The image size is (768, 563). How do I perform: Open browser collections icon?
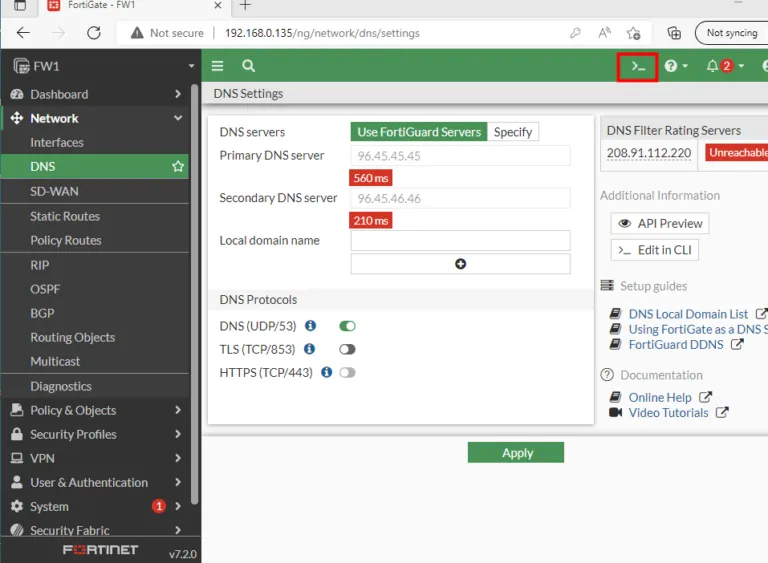pyautogui.click(x=674, y=33)
